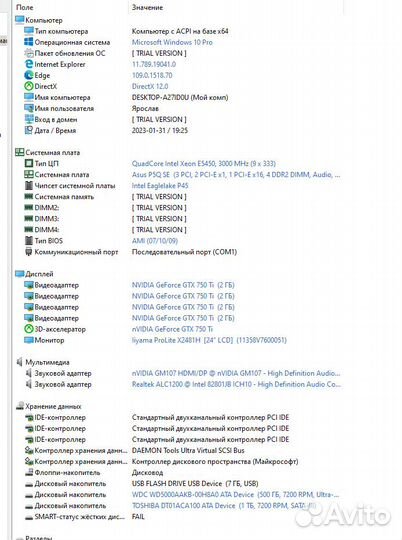Select the Дисплей section label
This screenshot has height=540, width=402.
pos(39,274)
